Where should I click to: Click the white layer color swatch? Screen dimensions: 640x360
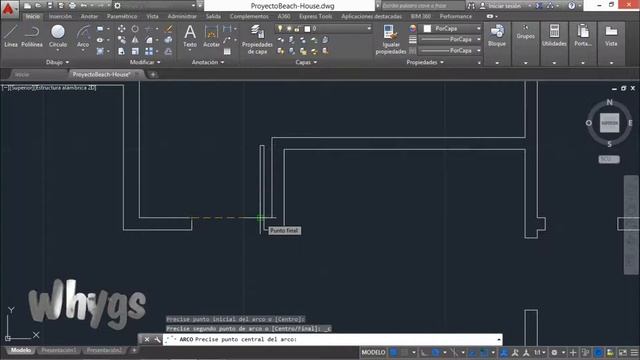pyautogui.click(x=307, y=29)
